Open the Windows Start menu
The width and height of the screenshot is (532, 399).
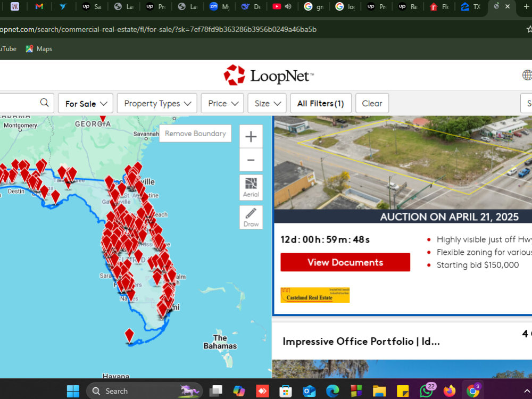tap(73, 391)
